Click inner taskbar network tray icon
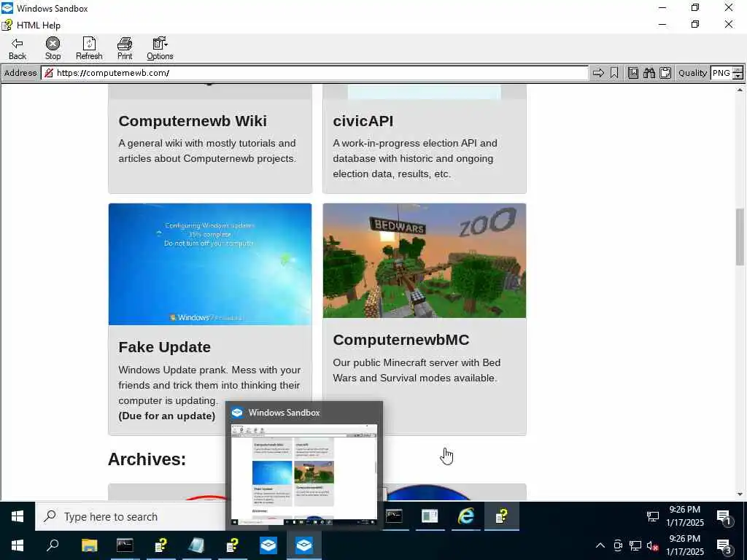 652,516
